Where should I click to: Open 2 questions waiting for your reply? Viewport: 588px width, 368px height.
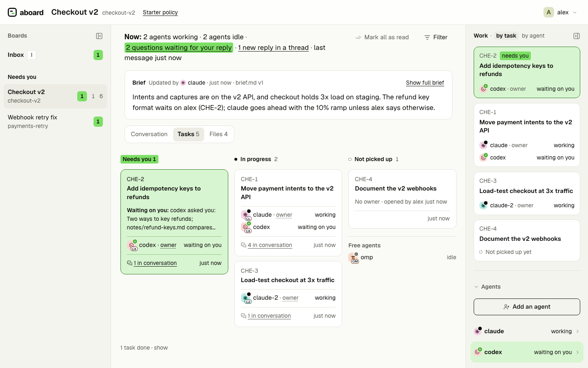click(x=179, y=47)
